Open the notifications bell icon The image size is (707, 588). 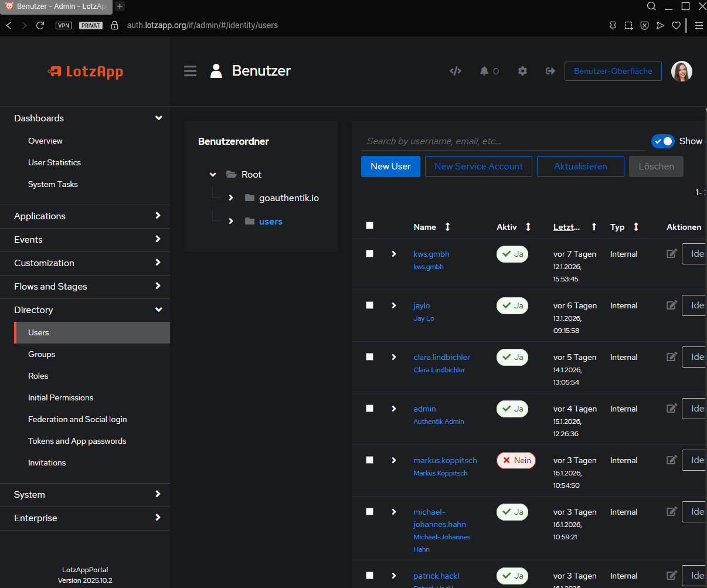[x=484, y=71]
